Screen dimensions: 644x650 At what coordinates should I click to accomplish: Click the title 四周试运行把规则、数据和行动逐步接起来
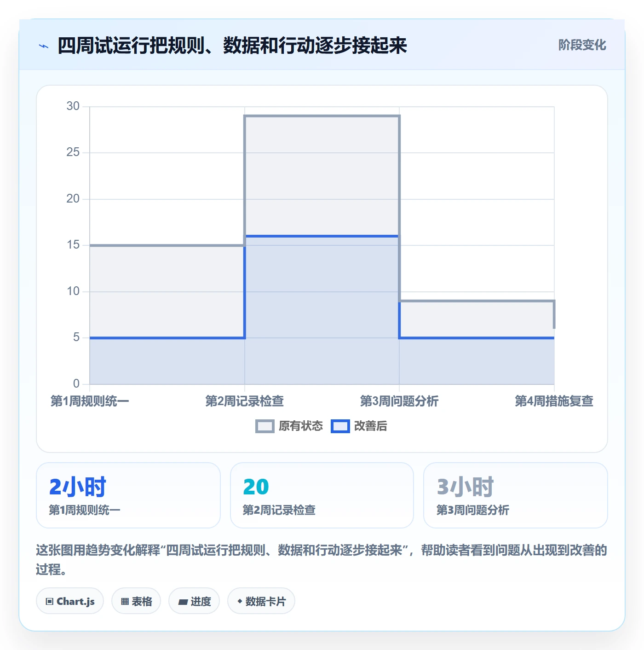point(232,46)
